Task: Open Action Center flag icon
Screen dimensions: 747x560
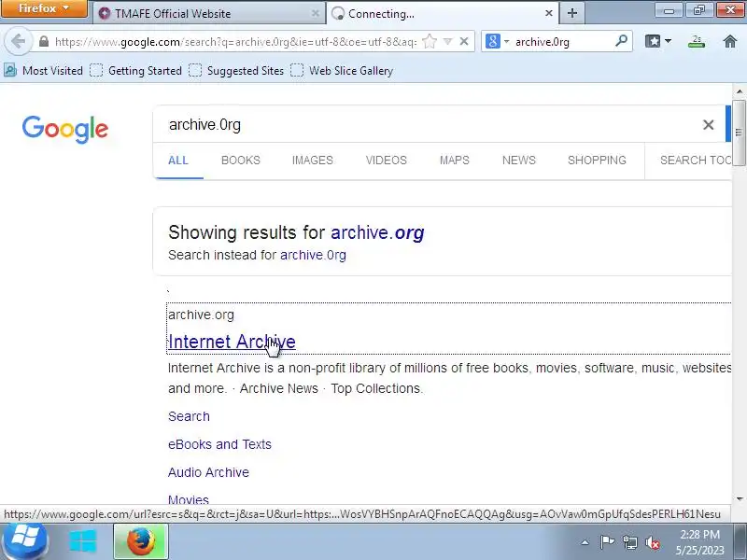Action: [606, 542]
